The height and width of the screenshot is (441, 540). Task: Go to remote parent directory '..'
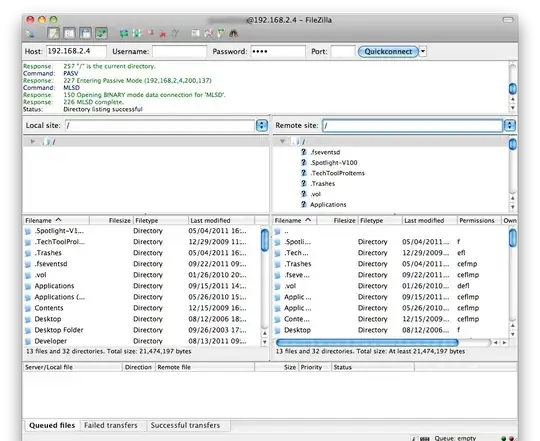point(286,231)
